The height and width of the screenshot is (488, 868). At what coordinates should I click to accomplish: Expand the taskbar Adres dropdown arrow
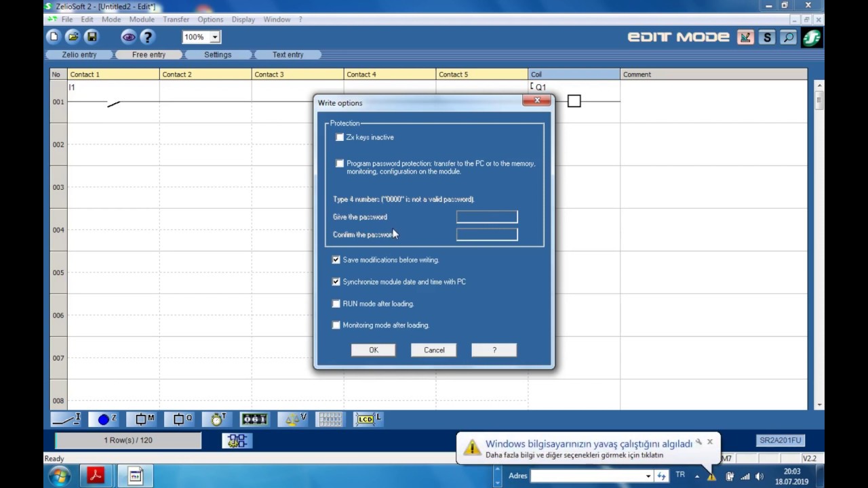(x=648, y=476)
